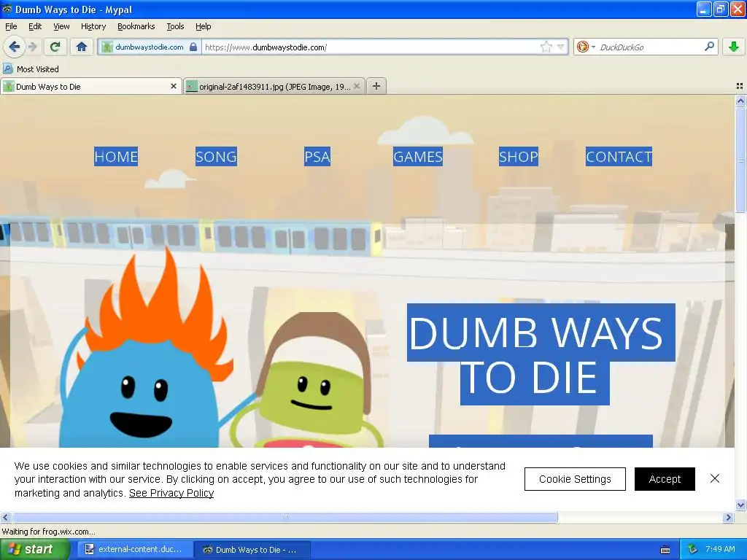The height and width of the screenshot is (560, 747).
Task: Open the URL history dropdown arrow
Action: click(x=561, y=47)
